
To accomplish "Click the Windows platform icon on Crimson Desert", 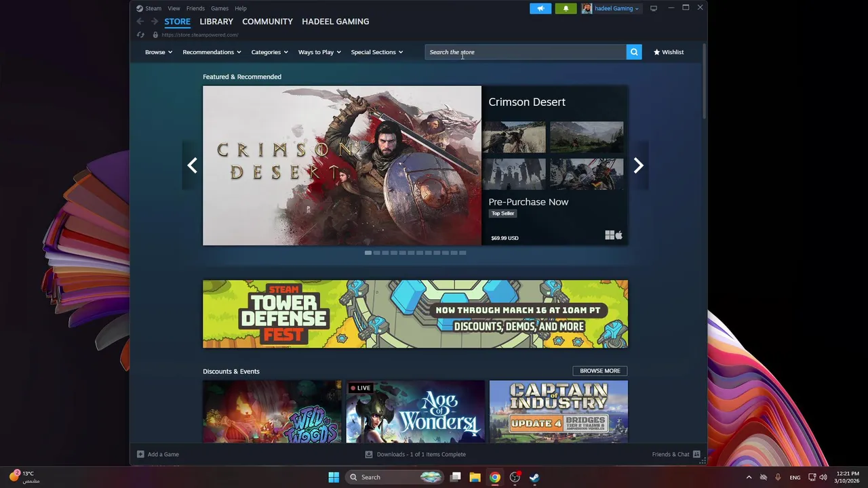I will point(610,235).
